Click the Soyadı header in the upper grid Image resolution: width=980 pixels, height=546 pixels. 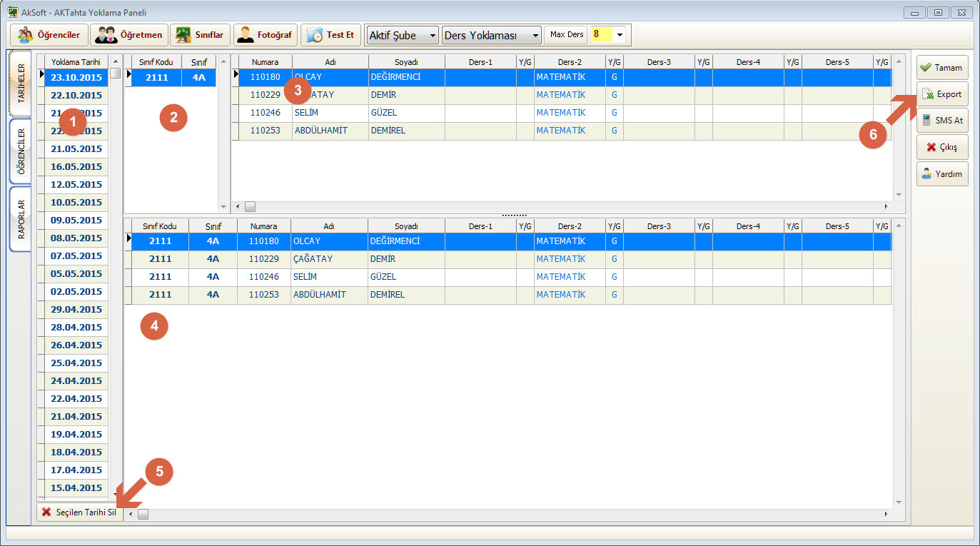(406, 61)
